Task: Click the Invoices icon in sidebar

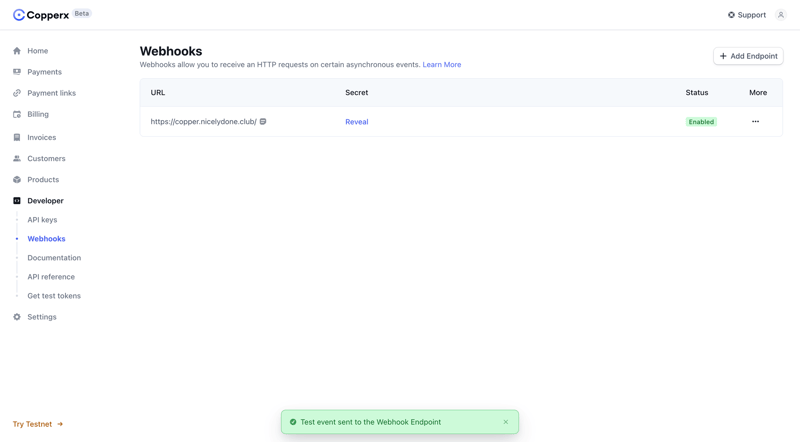Action: (x=17, y=137)
